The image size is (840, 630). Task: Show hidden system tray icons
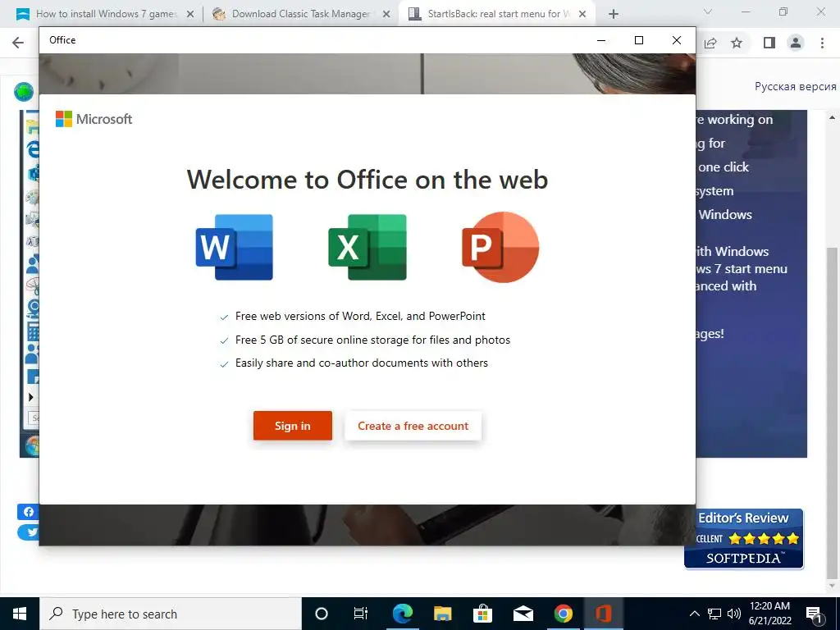[694, 614]
